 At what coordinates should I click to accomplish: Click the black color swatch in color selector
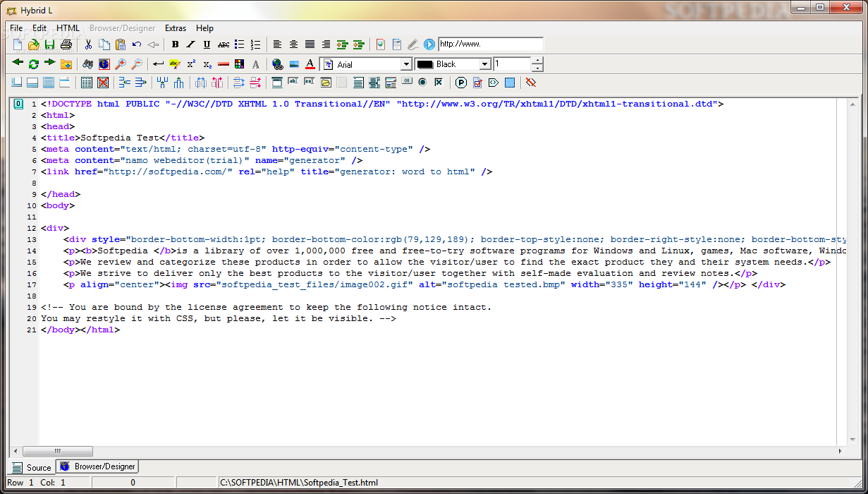(x=425, y=64)
